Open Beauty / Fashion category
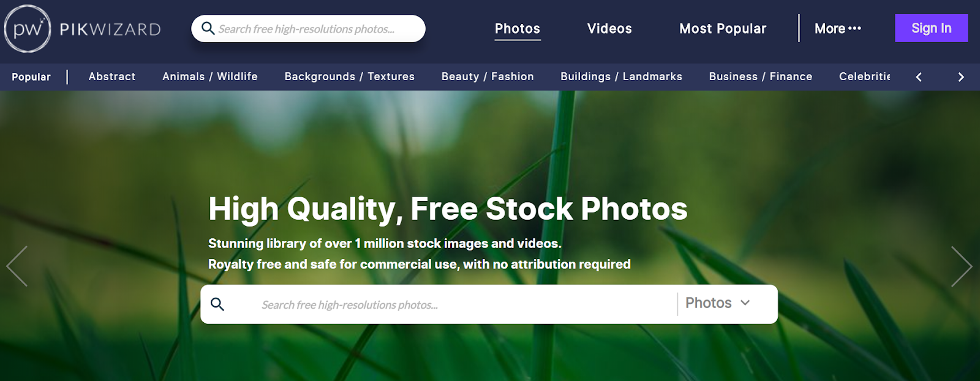Screen dimensions: 980x381 [488, 77]
